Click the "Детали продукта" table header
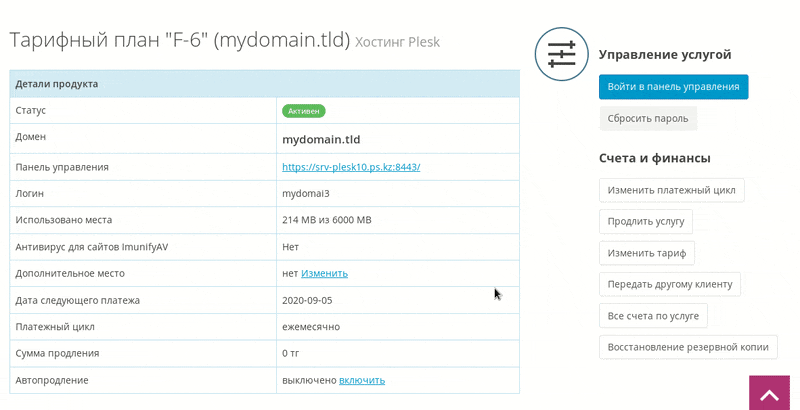This screenshot has height=410, width=800. coord(264,84)
